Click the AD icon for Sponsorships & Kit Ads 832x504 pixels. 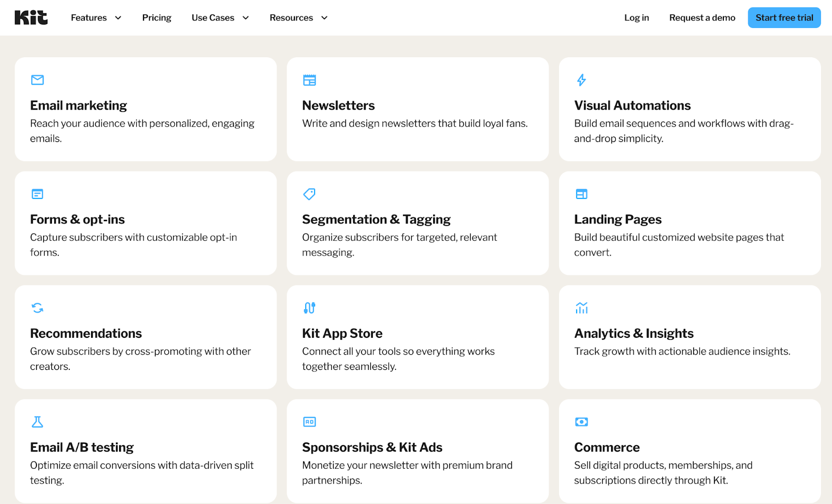tap(309, 422)
